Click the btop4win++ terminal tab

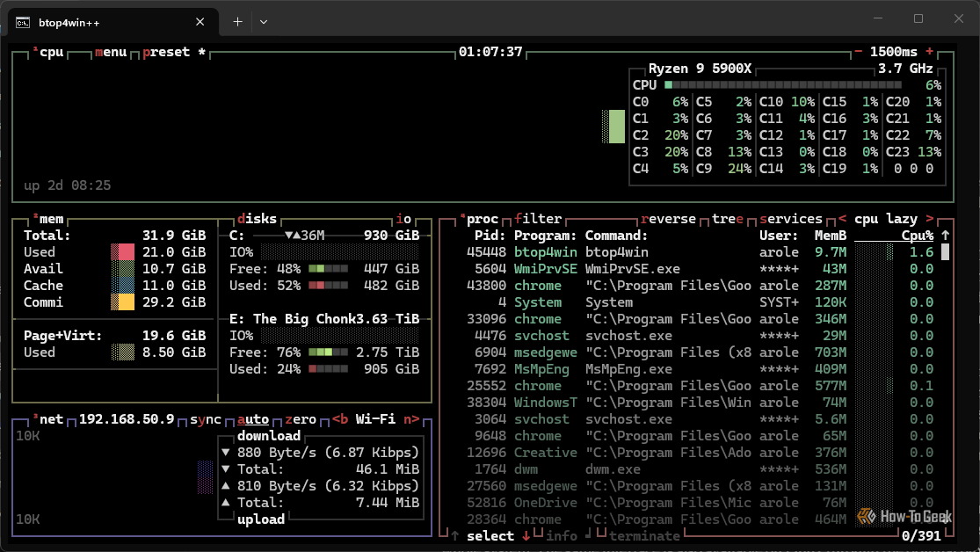point(113,23)
